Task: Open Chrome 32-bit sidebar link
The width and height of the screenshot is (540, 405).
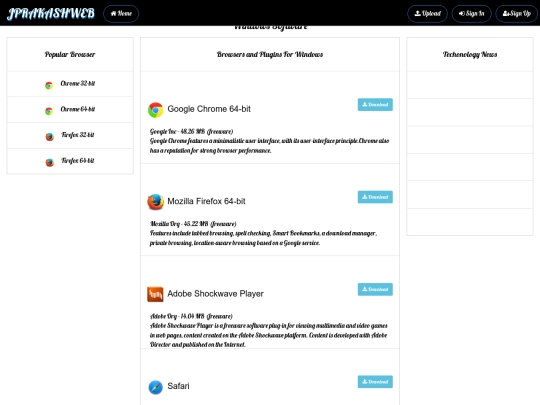Action: (77, 84)
